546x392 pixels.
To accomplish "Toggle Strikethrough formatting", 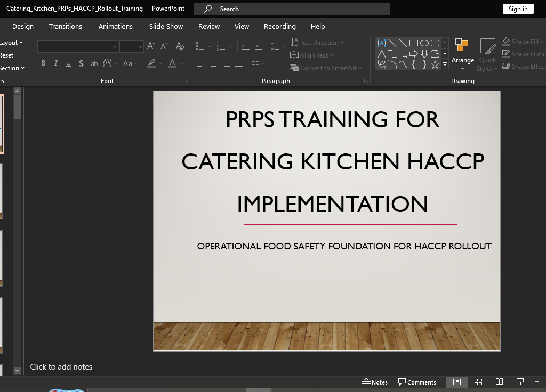I will coord(94,63).
